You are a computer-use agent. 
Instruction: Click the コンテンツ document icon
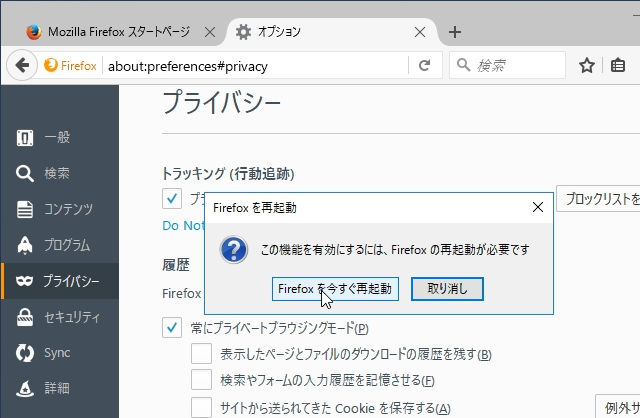tap(24, 209)
